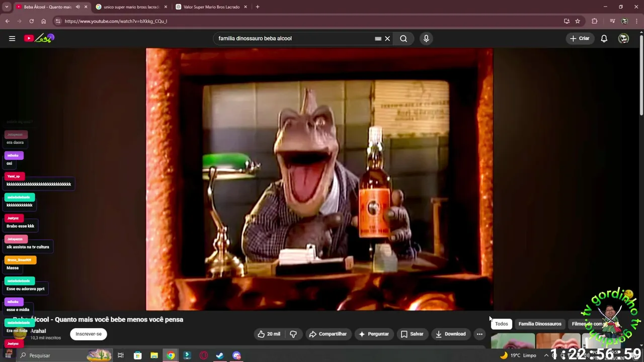Image resolution: width=644 pixels, height=362 pixels.
Task: Open the media controls icon in Chrome toolbar
Action: coord(612,21)
